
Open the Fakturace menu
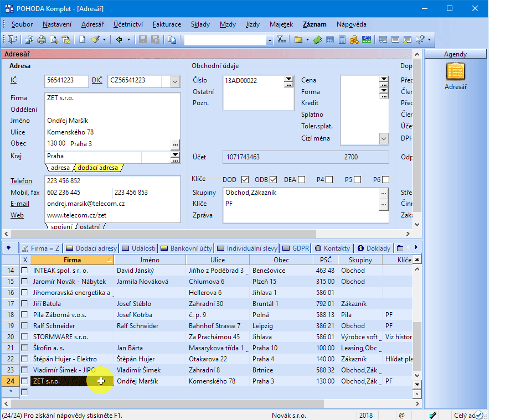[x=167, y=24]
